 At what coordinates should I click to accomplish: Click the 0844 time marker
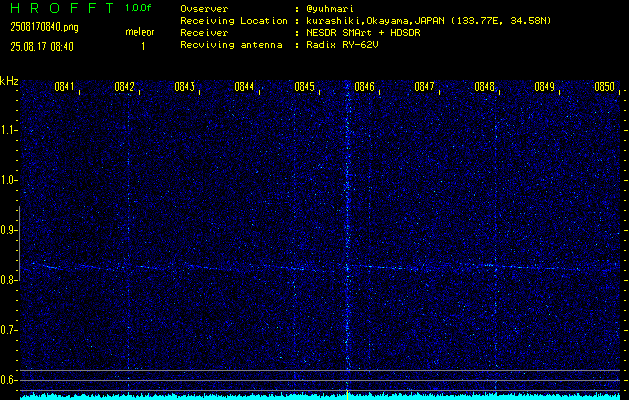click(x=244, y=87)
